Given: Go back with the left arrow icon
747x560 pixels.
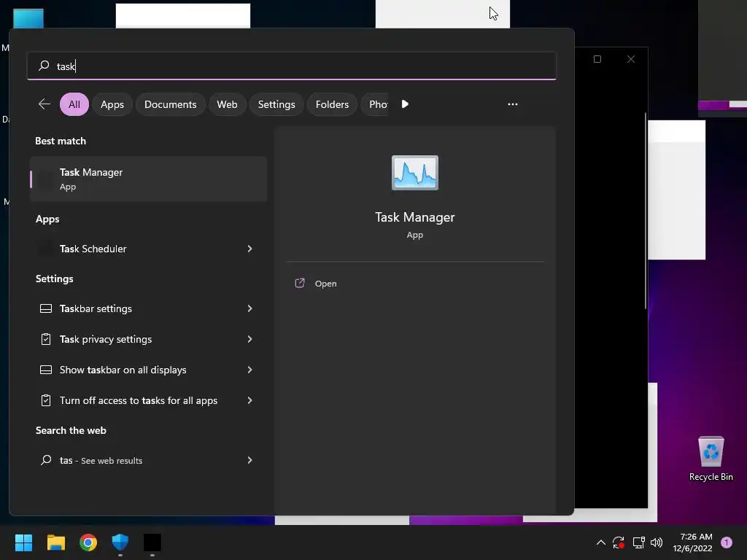Looking at the screenshot, I should coord(44,104).
